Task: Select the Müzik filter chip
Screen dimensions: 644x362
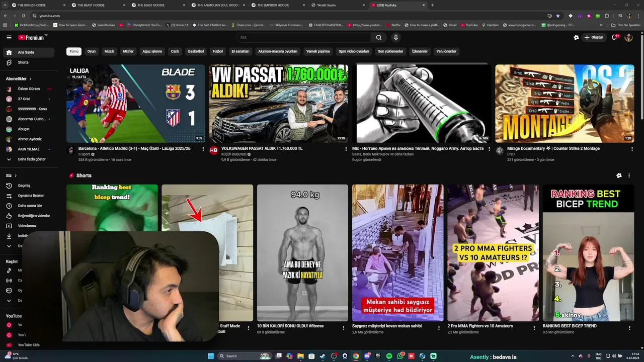Action: point(109,51)
